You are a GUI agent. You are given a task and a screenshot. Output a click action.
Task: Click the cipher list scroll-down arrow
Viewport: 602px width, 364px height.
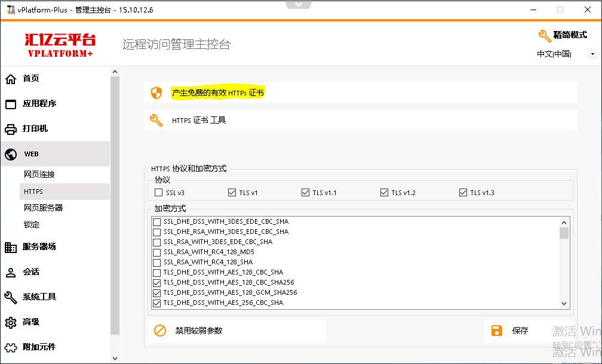pyautogui.click(x=564, y=304)
